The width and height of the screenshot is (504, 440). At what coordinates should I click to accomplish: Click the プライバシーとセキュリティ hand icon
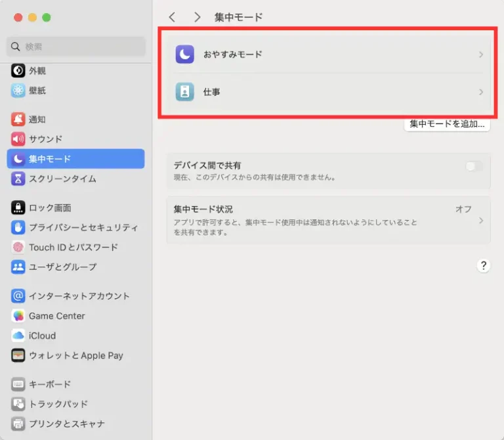[x=18, y=227]
